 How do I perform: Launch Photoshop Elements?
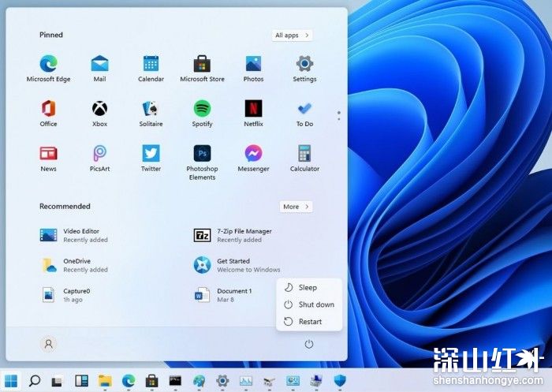[202, 162]
